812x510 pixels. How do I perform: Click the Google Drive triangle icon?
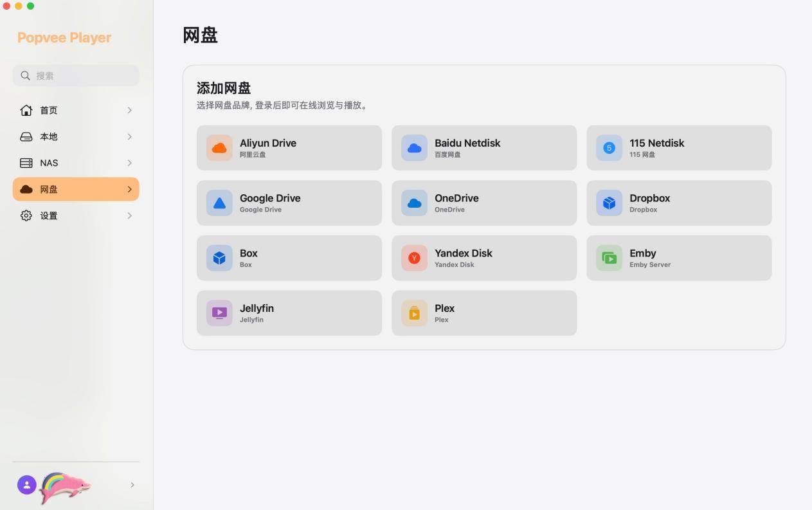[219, 203]
